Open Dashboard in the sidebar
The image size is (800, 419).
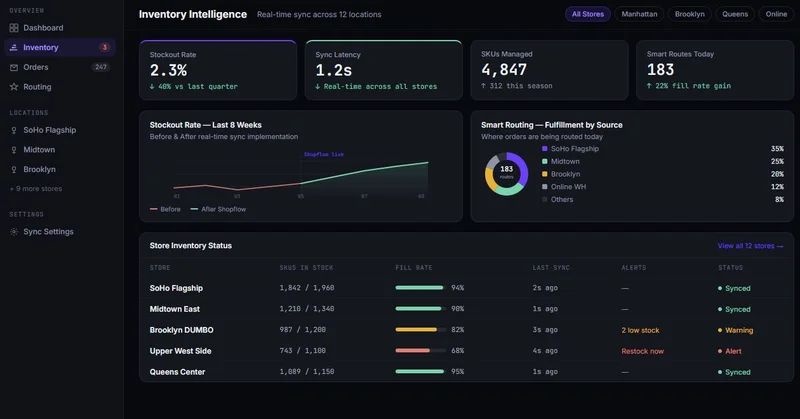pos(60,28)
